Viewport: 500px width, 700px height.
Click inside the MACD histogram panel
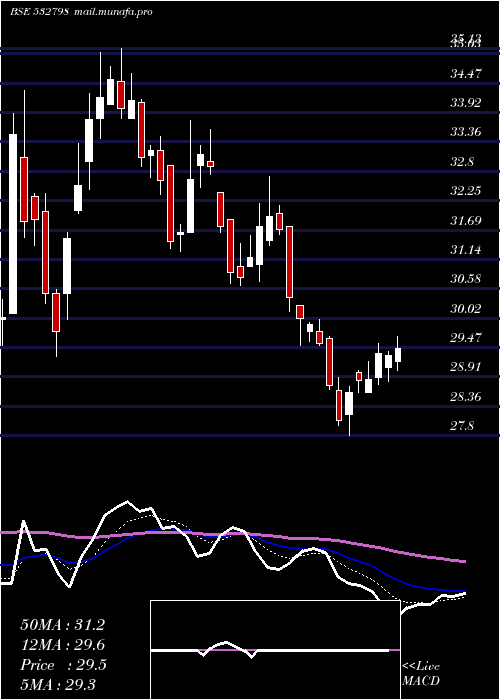tap(275, 650)
